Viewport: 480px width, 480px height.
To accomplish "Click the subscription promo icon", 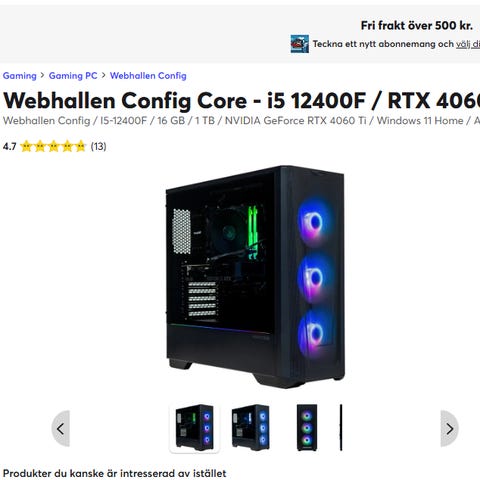I will pos(299,44).
